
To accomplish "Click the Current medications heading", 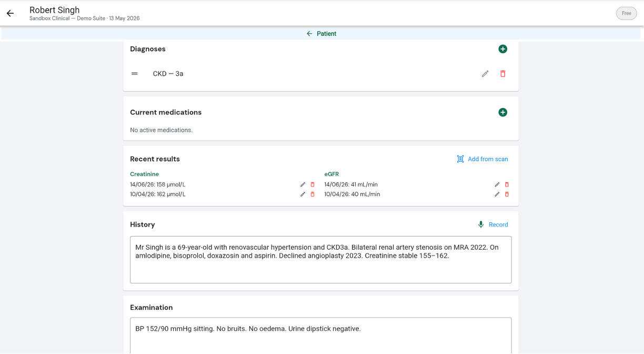I will point(166,112).
